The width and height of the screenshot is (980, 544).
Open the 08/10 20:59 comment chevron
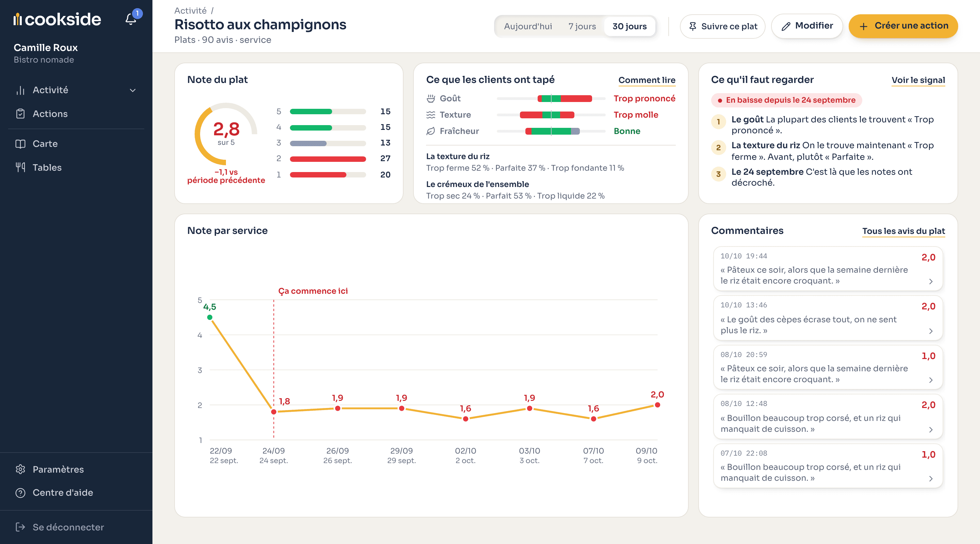(x=931, y=380)
